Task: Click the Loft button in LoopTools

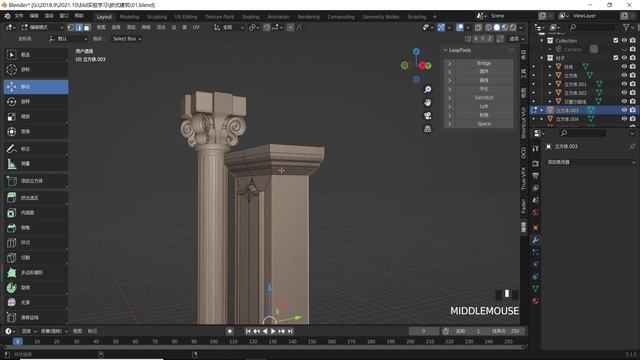Action: tap(484, 107)
